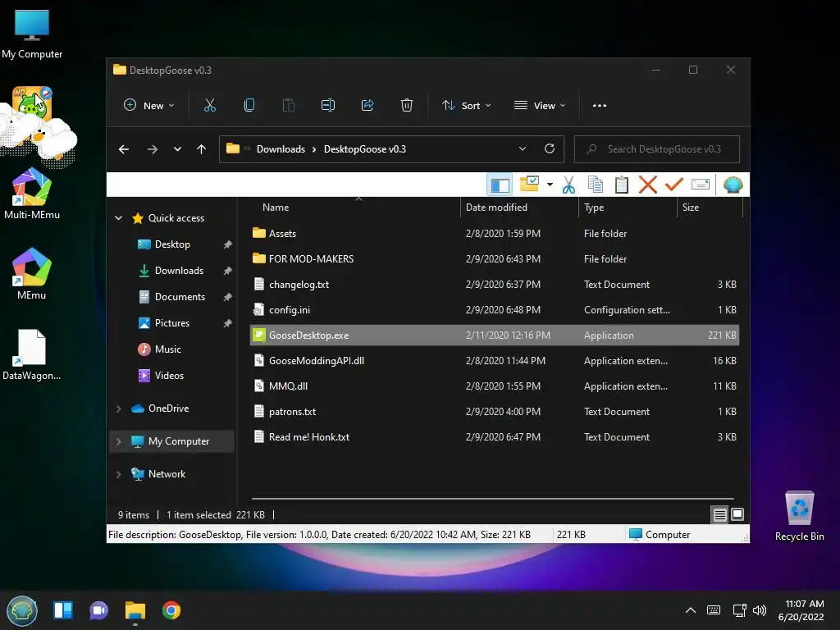Click the Copy icon in Explorer ribbon
The height and width of the screenshot is (630, 840).
[x=249, y=106]
